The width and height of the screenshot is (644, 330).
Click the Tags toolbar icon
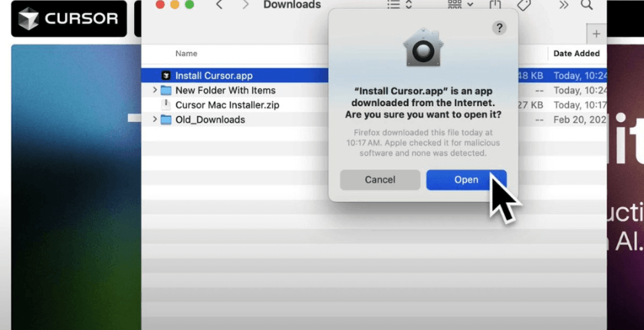pyautogui.click(x=524, y=5)
